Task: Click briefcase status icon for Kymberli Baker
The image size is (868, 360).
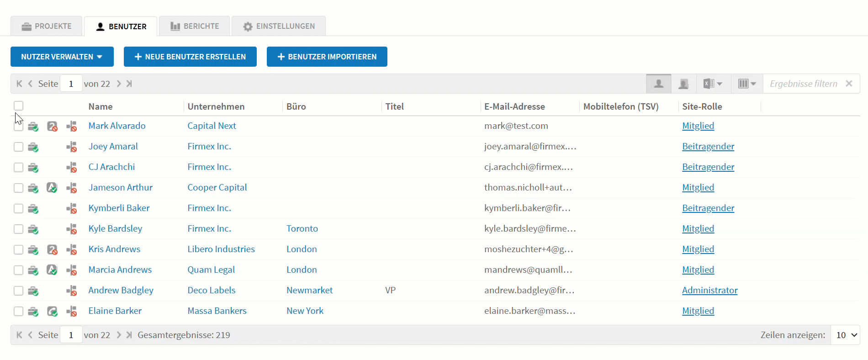Action: coord(33,209)
